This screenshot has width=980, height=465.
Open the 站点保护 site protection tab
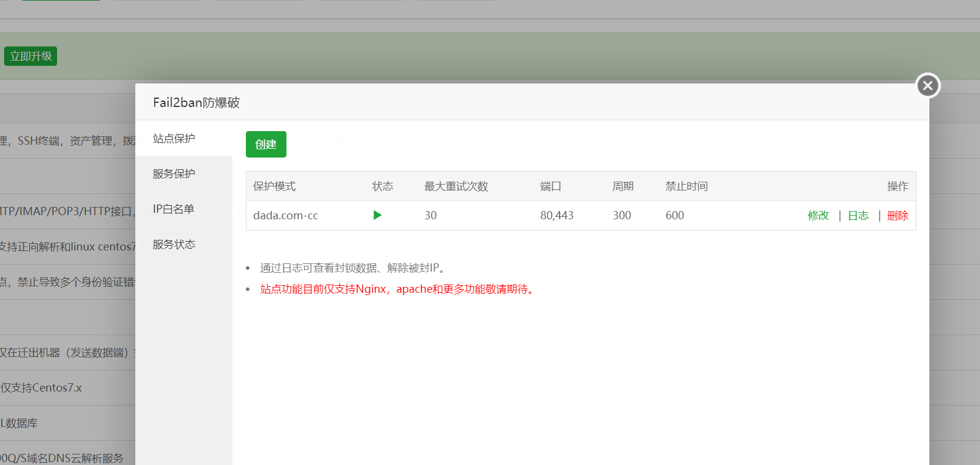tap(184, 138)
